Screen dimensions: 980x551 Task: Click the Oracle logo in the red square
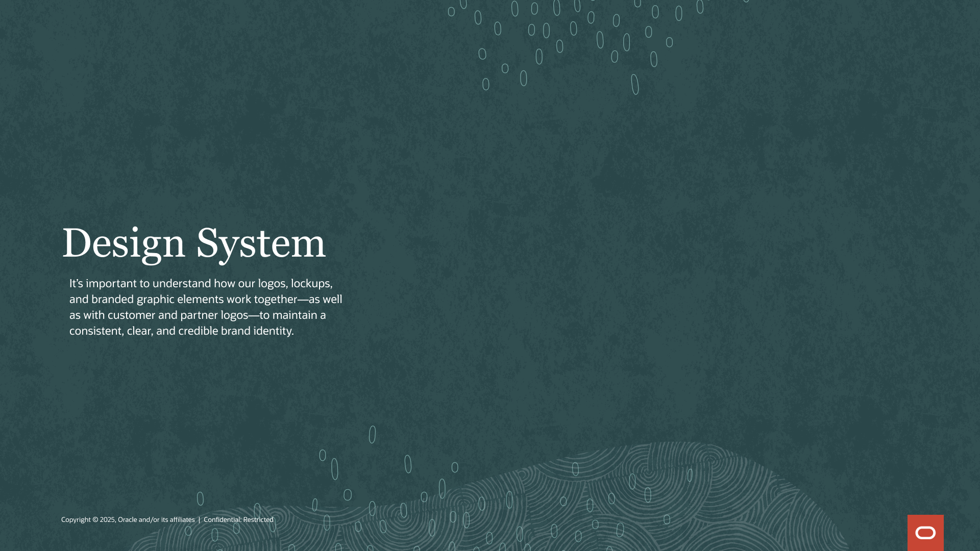[x=925, y=533]
